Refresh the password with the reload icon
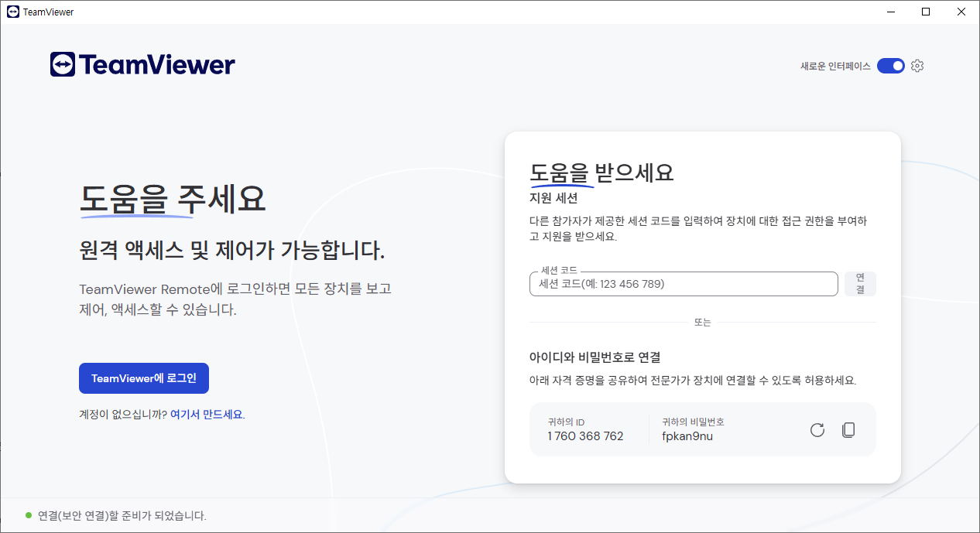The image size is (980, 533). pyautogui.click(x=817, y=430)
